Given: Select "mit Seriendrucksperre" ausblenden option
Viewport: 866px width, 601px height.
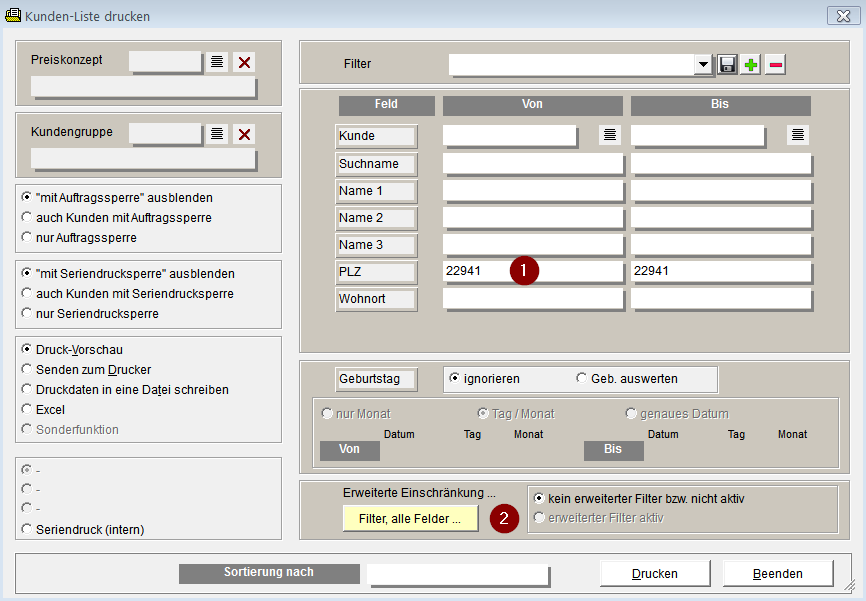Looking at the screenshot, I should point(128,273).
